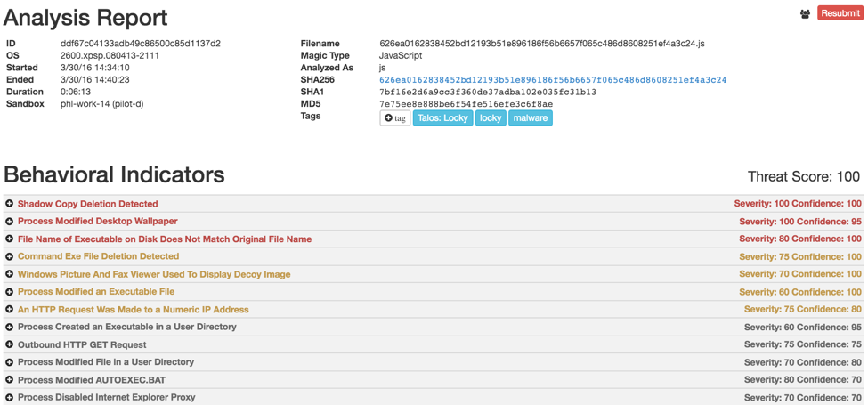
Task: Click plus icon for Process Modified File in User Directory
Action: click(x=10, y=362)
